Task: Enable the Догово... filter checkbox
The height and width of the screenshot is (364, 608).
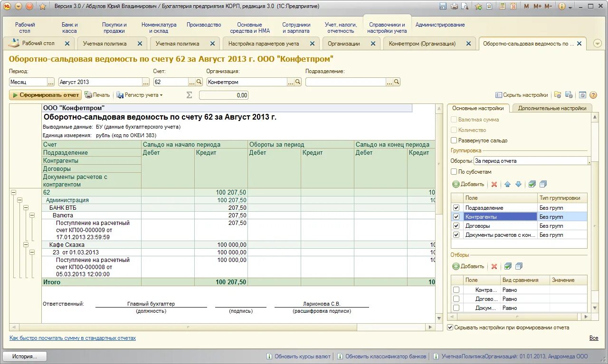Action: tap(456, 299)
